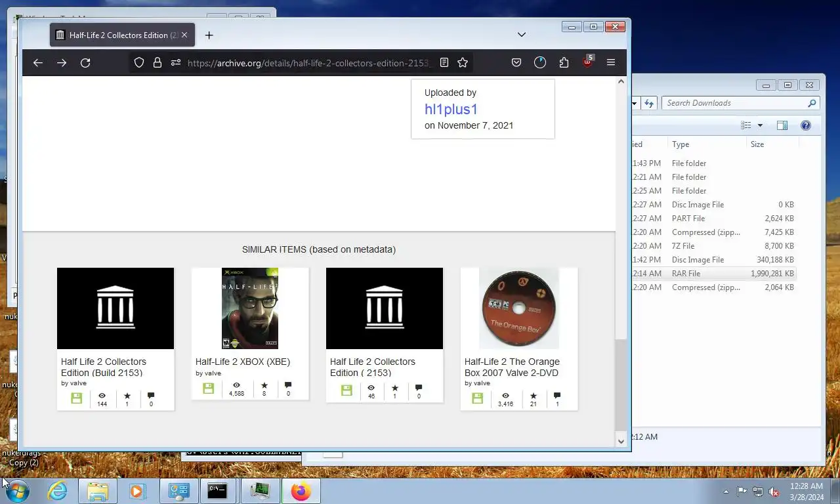The height and width of the screenshot is (504, 840).
Task: Select the PART File row in Explorer
Action: tap(714, 219)
